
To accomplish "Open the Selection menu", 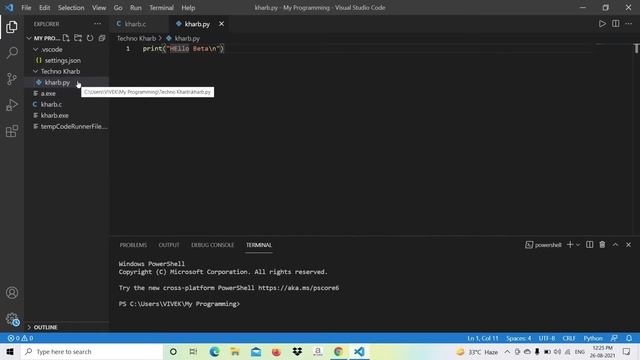I will (x=71, y=7).
